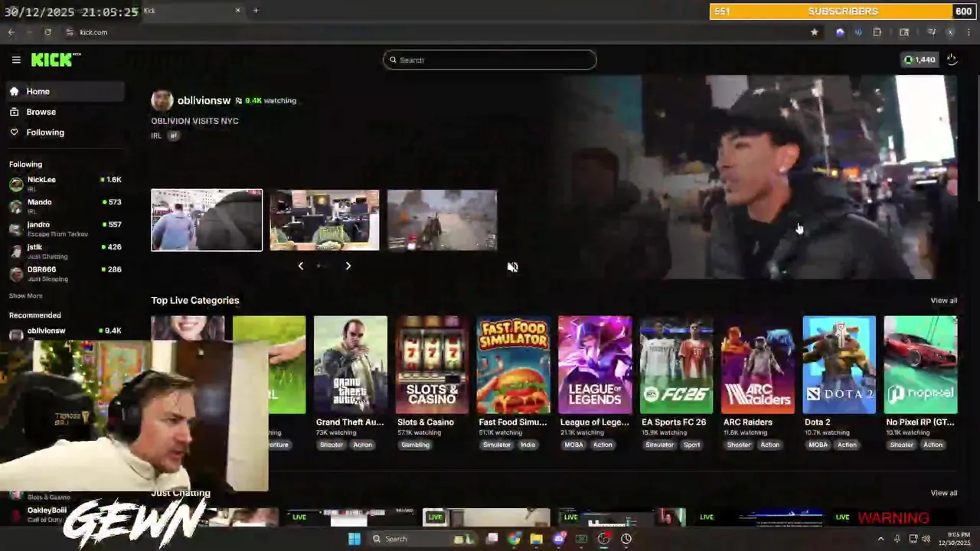Open Discord from the taskbar
Image resolution: width=980 pixels, height=551 pixels.
click(x=559, y=539)
